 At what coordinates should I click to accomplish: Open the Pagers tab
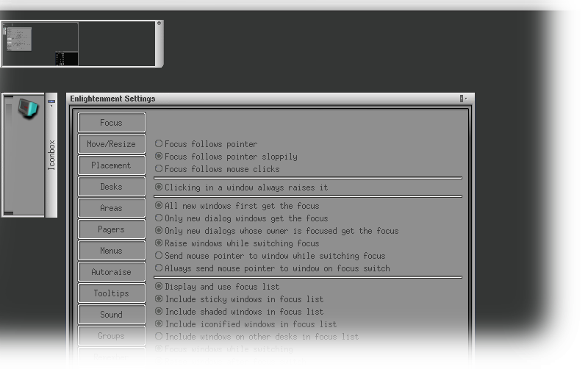[112, 229]
